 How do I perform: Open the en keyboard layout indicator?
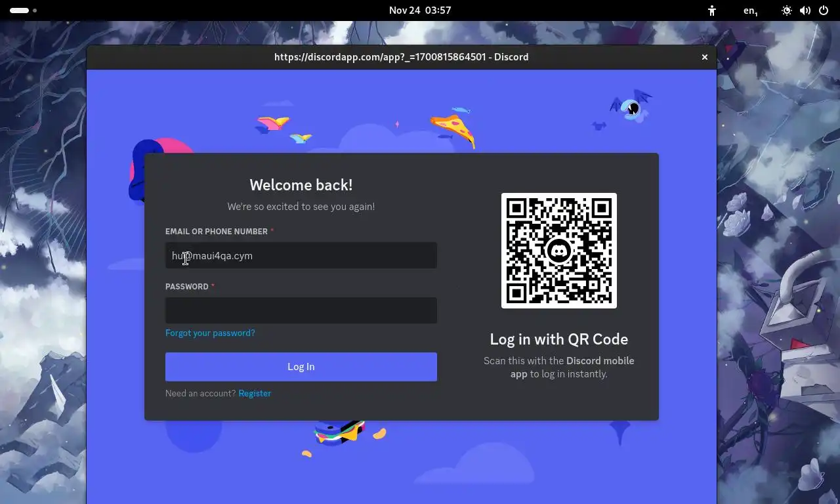pos(751,10)
